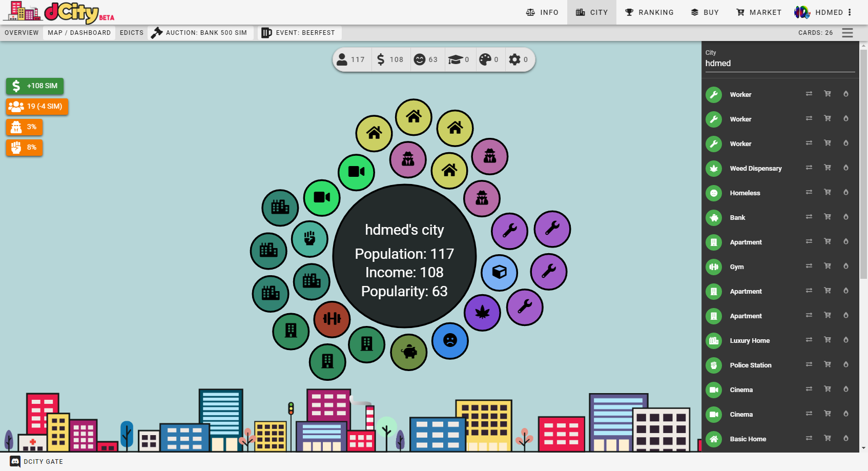This screenshot has height=471, width=868.
Task: Click the +108 SIM income chip
Action: coord(35,86)
